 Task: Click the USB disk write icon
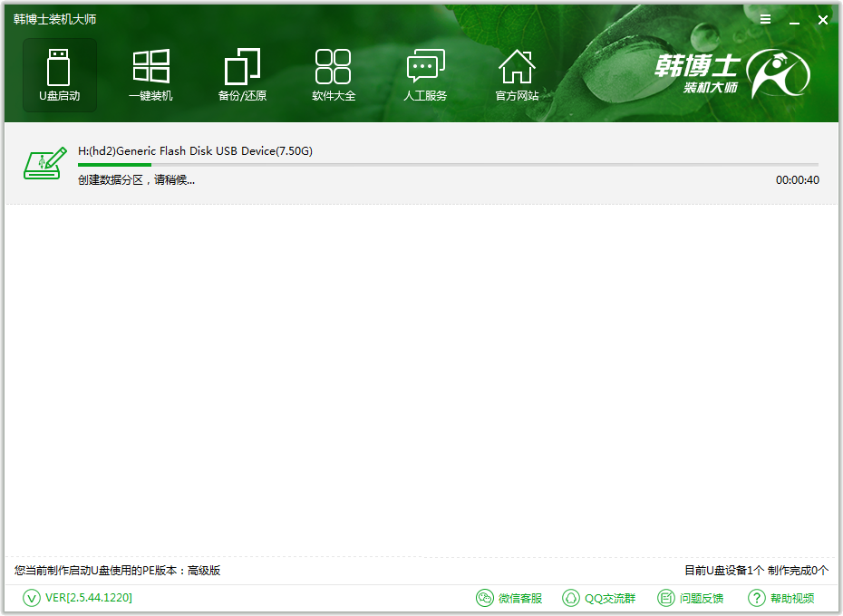(x=45, y=163)
